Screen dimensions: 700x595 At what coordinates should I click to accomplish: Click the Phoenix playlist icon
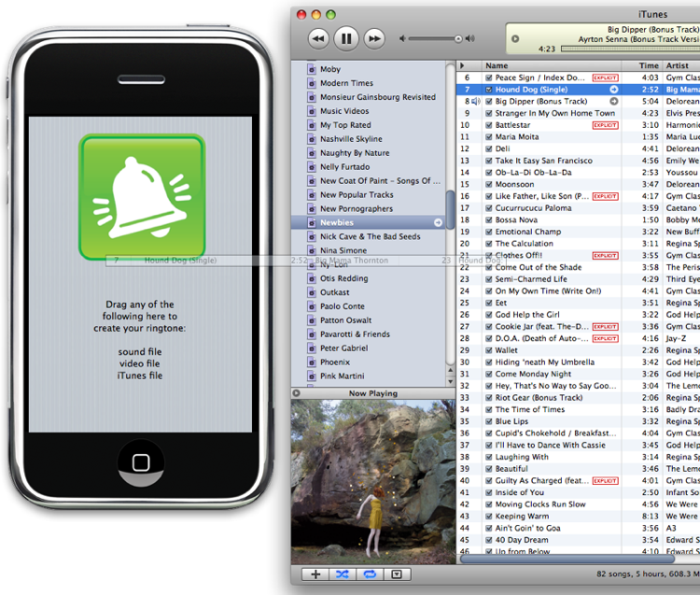(312, 362)
